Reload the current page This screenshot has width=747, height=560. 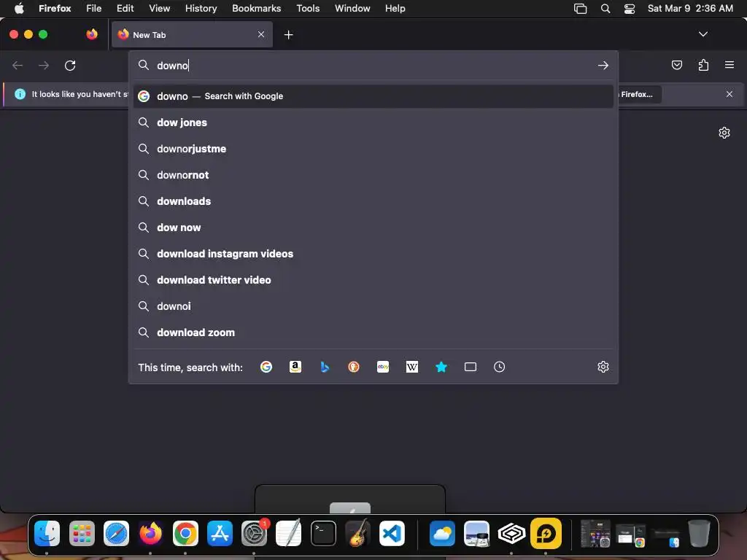pos(70,65)
